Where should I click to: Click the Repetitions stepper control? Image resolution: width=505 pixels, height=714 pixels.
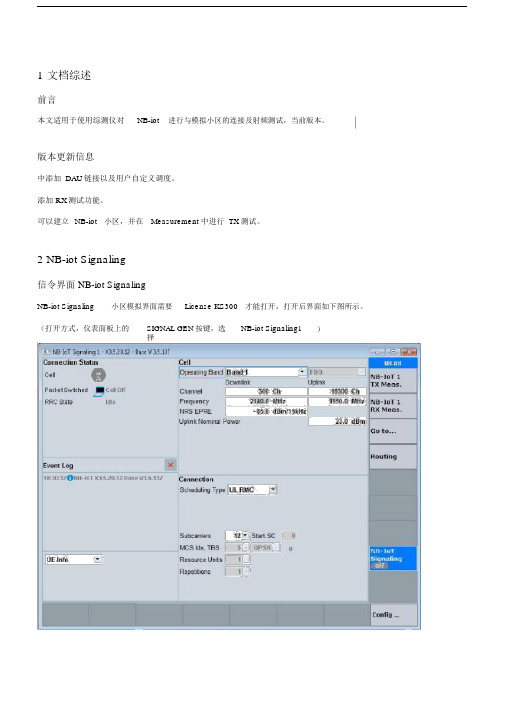[246, 571]
